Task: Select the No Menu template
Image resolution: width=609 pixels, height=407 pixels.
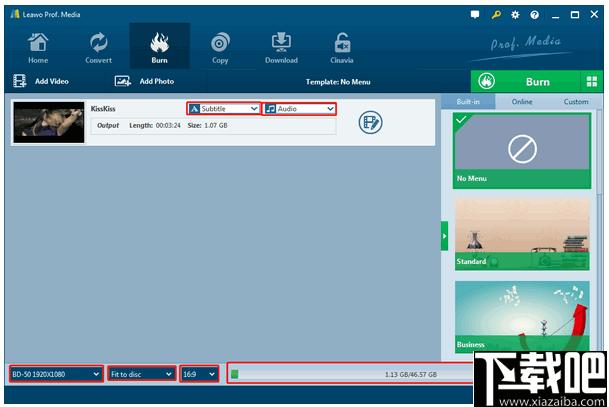Action: [x=522, y=150]
